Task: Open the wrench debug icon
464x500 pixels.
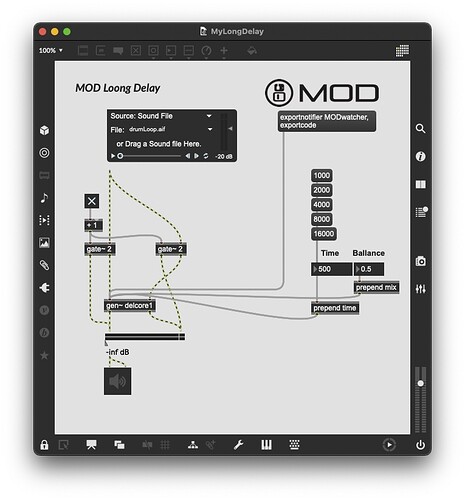Action: pyautogui.click(x=238, y=445)
